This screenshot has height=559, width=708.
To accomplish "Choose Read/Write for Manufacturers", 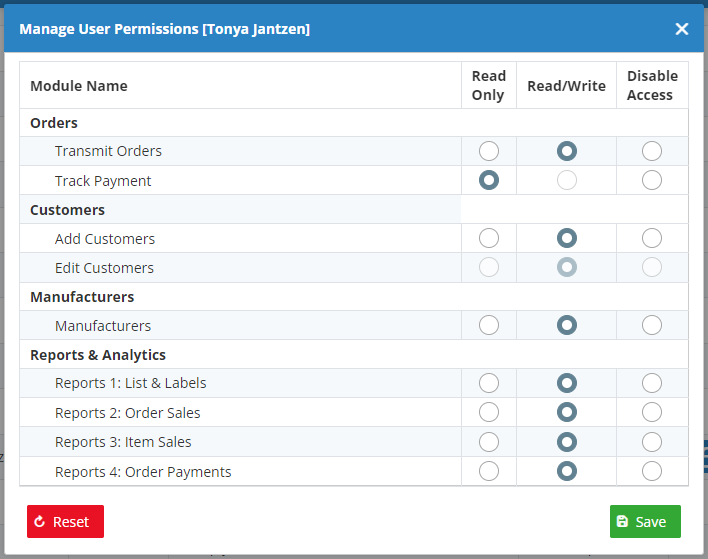I will (567, 325).
